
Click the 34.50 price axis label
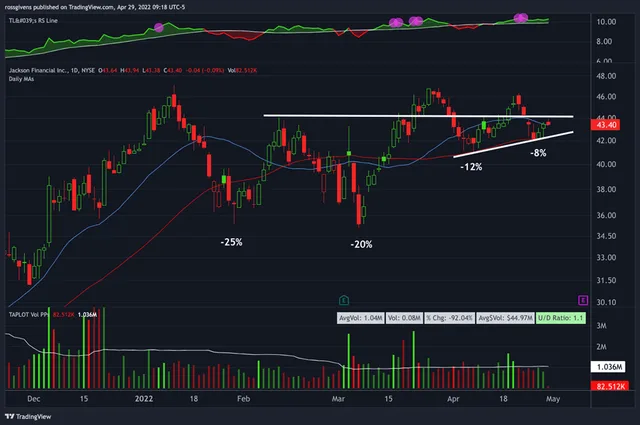point(606,236)
